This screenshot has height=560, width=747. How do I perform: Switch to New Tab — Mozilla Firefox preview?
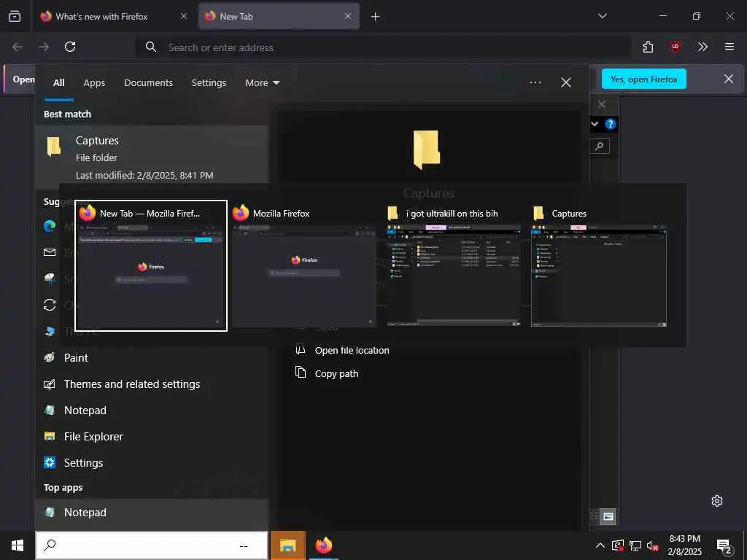[x=151, y=265]
